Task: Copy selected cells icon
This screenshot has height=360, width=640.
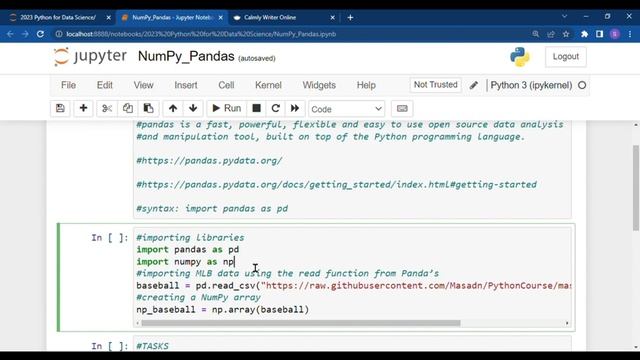Action: click(127, 109)
